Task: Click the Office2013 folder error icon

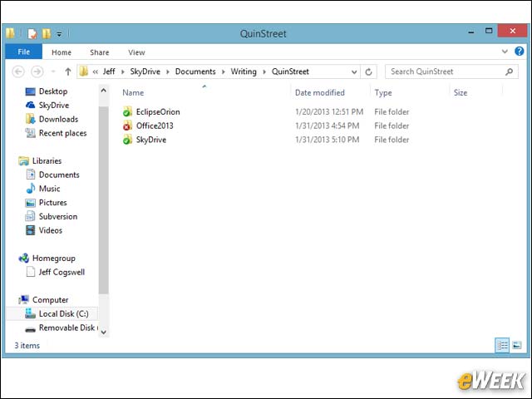Action: point(127,126)
